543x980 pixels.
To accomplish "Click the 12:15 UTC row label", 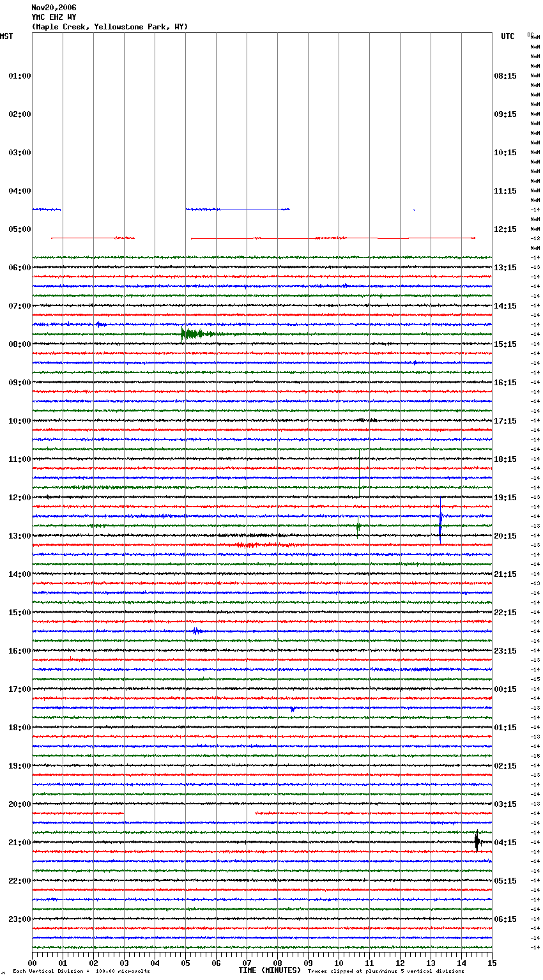I will tap(505, 229).
